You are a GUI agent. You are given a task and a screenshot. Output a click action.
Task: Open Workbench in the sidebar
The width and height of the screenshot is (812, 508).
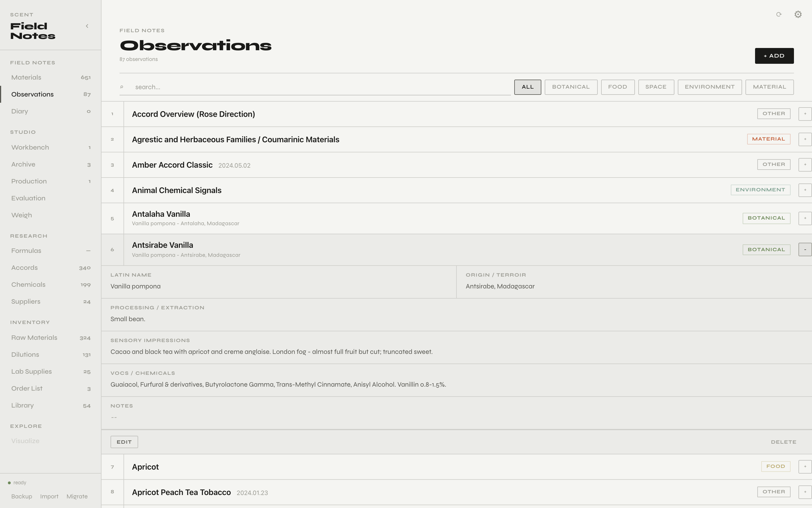51,148
